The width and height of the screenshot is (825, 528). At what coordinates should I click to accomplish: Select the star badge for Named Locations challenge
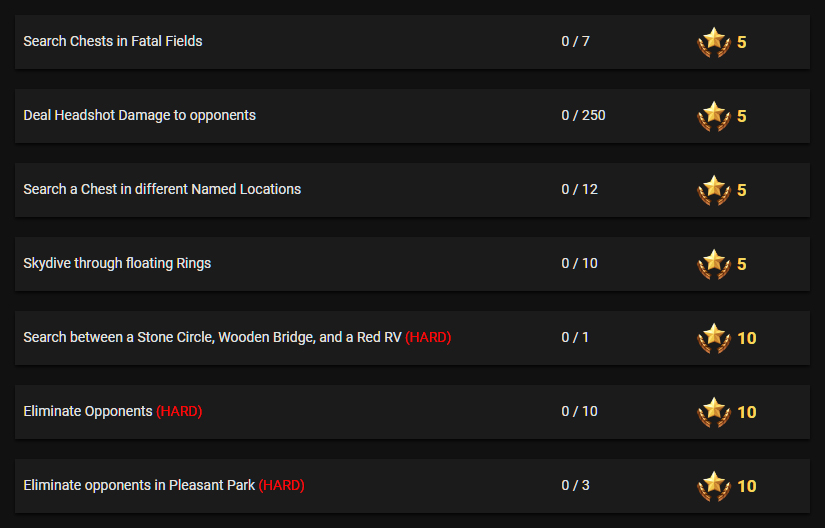click(x=714, y=190)
